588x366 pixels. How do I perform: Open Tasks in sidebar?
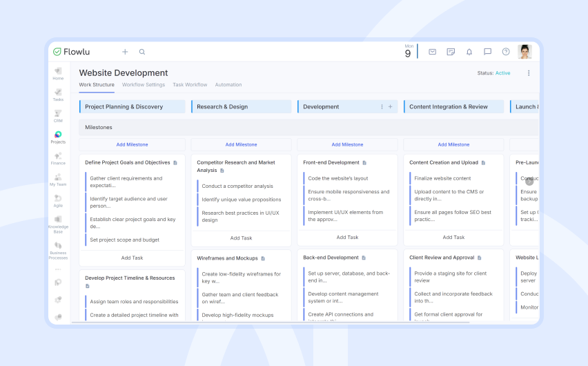[x=58, y=95]
